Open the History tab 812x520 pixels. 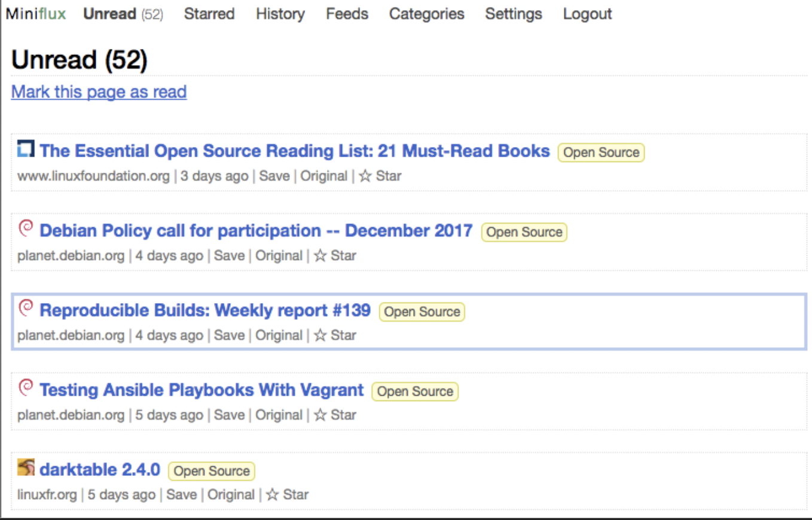(279, 13)
